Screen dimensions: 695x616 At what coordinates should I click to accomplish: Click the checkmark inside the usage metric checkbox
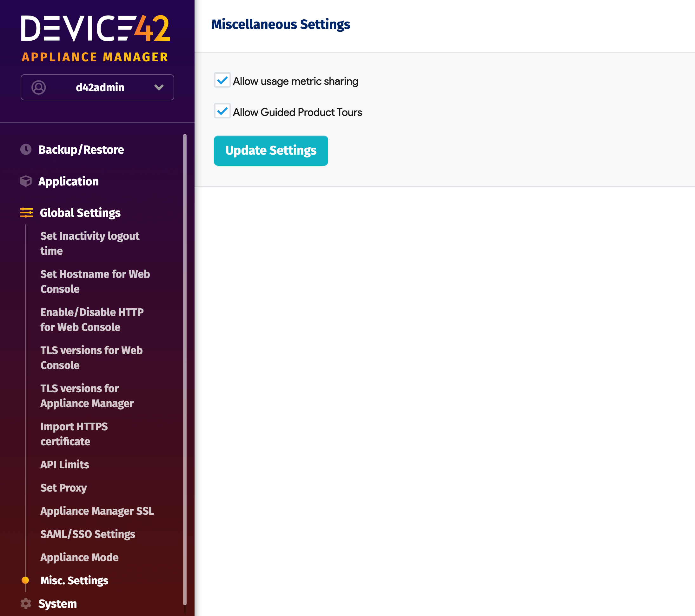coord(222,81)
